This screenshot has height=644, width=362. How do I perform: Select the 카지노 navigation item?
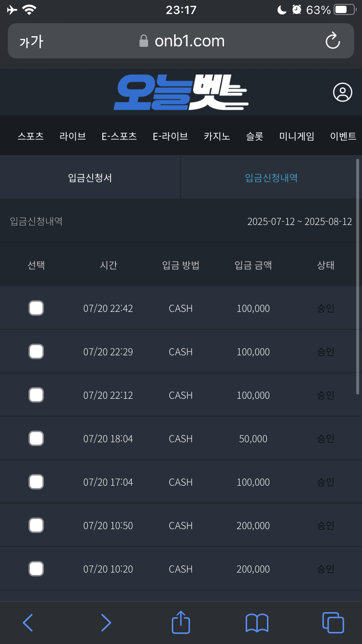click(217, 136)
